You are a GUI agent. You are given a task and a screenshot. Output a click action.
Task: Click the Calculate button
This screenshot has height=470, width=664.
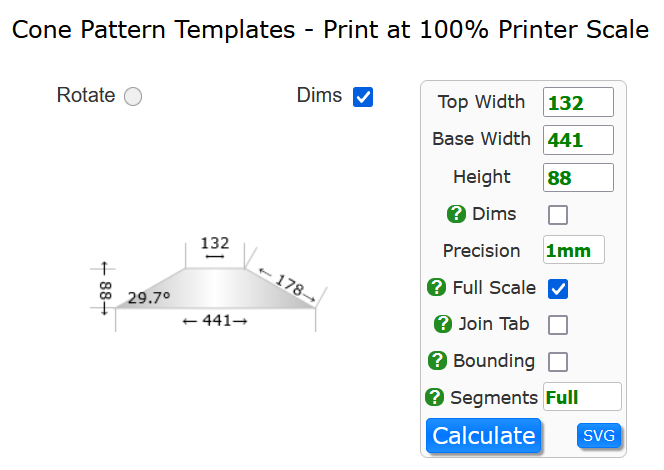point(484,436)
